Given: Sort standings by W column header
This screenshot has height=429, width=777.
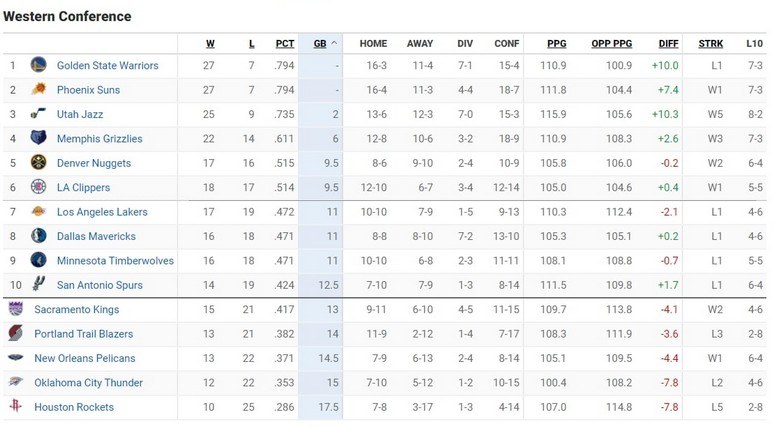Looking at the screenshot, I should 210,43.
